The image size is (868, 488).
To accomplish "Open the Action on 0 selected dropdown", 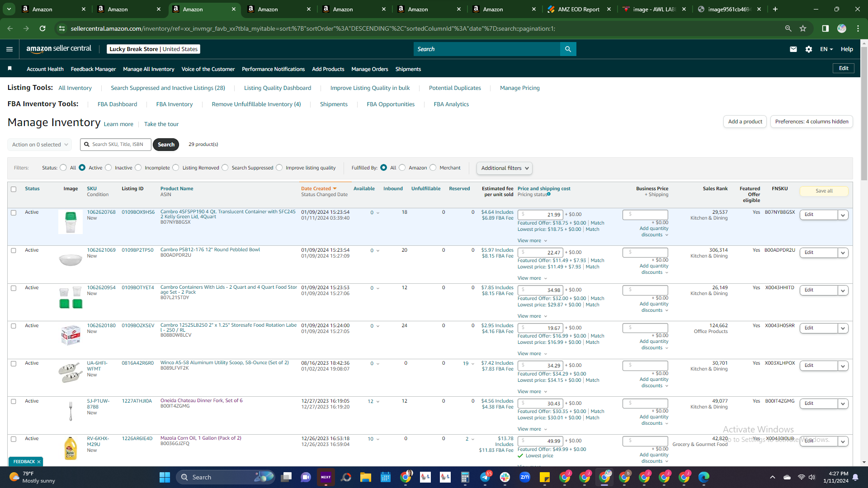I will 40,145.
